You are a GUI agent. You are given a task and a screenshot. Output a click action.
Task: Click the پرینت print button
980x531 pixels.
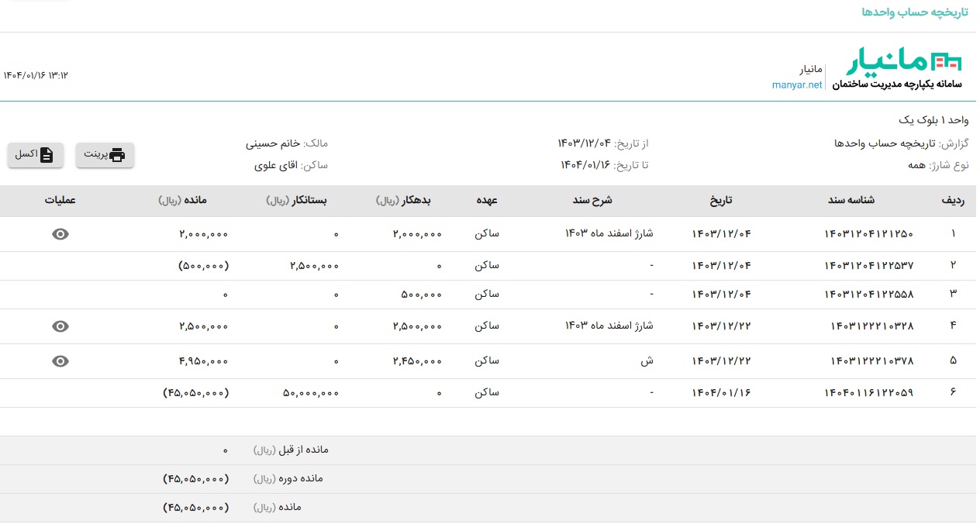105,155
